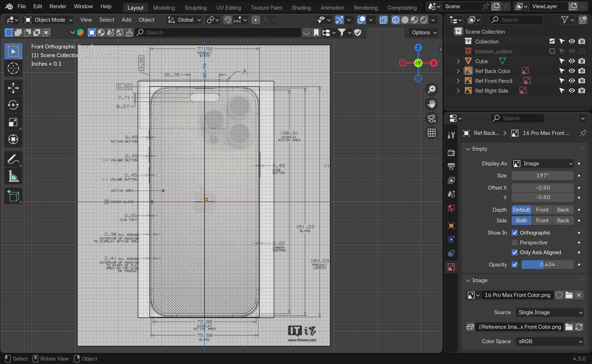Open the Color Space sRGB dropdown
The width and height of the screenshot is (592, 364).
[550, 341]
